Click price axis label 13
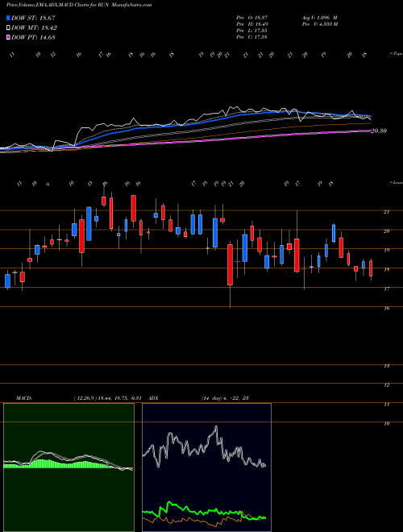Viewport: 403px width, 532px height. click(386, 366)
